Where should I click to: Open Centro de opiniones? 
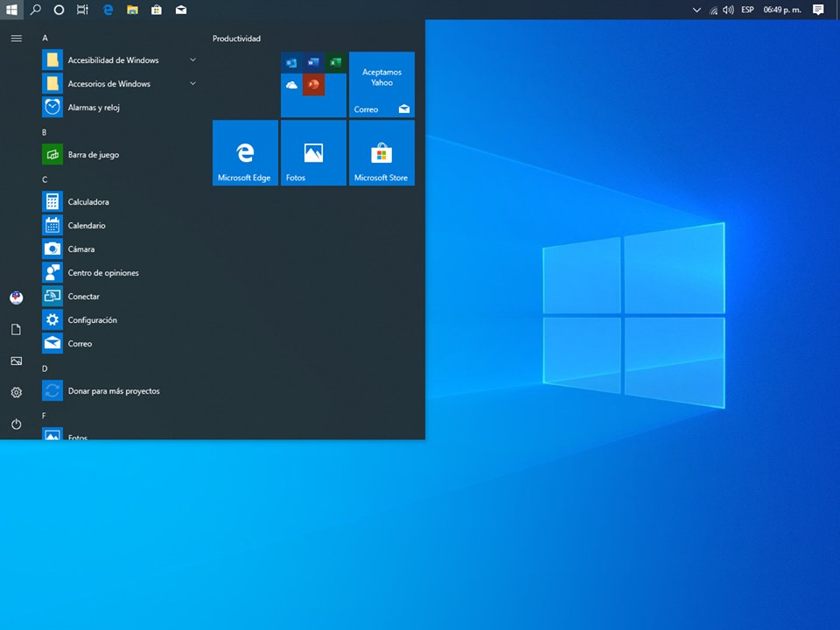[120, 272]
